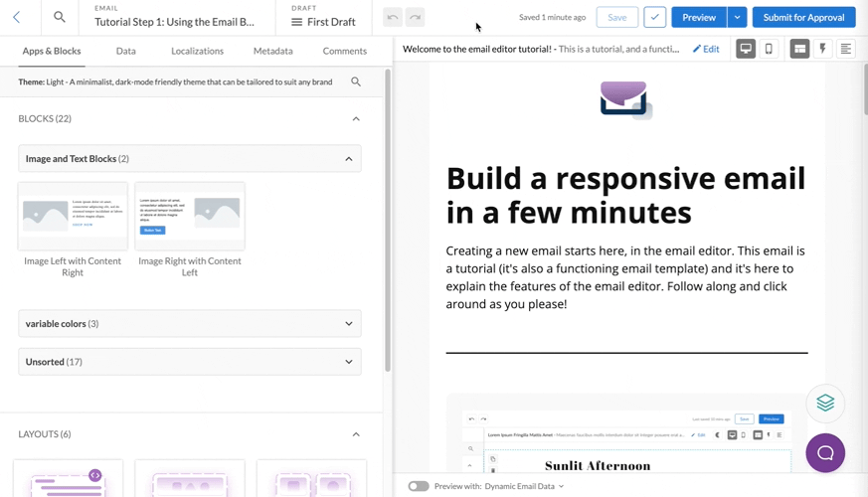The width and height of the screenshot is (868, 497).
Task: Open the purple chat support button
Action: pyautogui.click(x=825, y=453)
